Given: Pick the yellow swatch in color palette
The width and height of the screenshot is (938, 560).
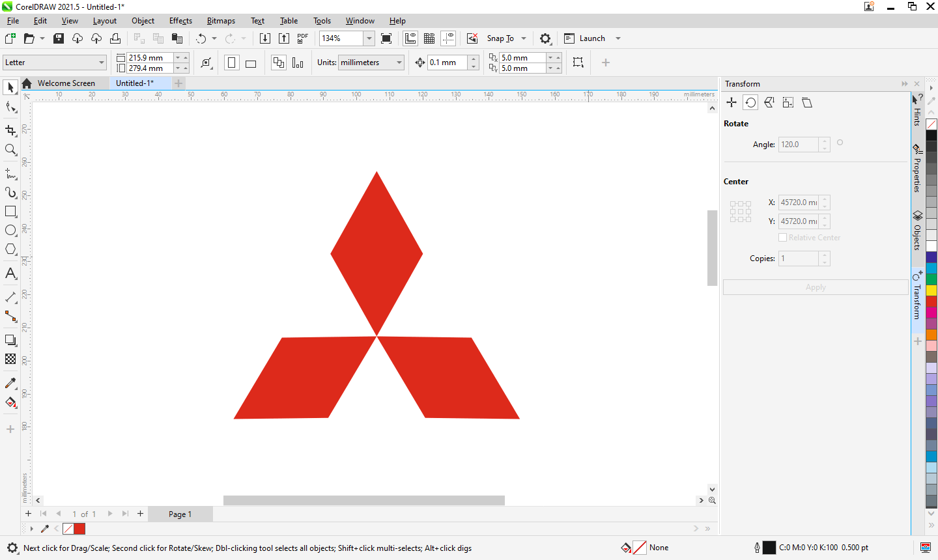Looking at the screenshot, I should (931, 290).
